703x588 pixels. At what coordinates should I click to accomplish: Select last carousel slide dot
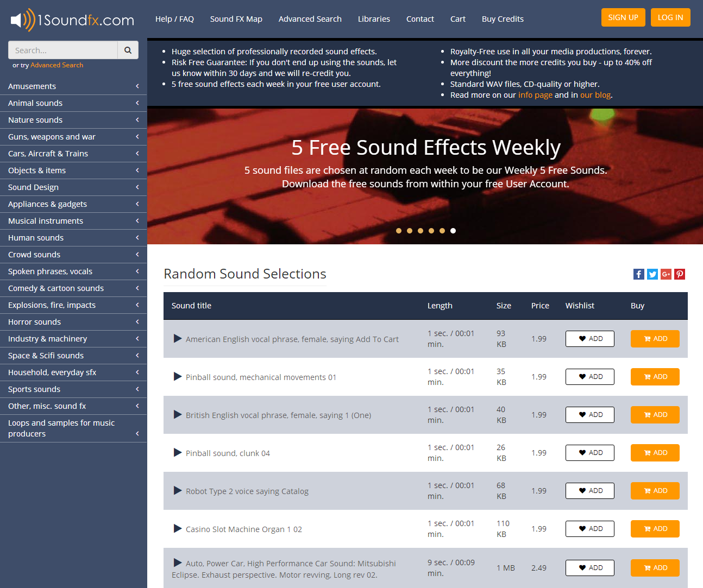[x=453, y=231]
